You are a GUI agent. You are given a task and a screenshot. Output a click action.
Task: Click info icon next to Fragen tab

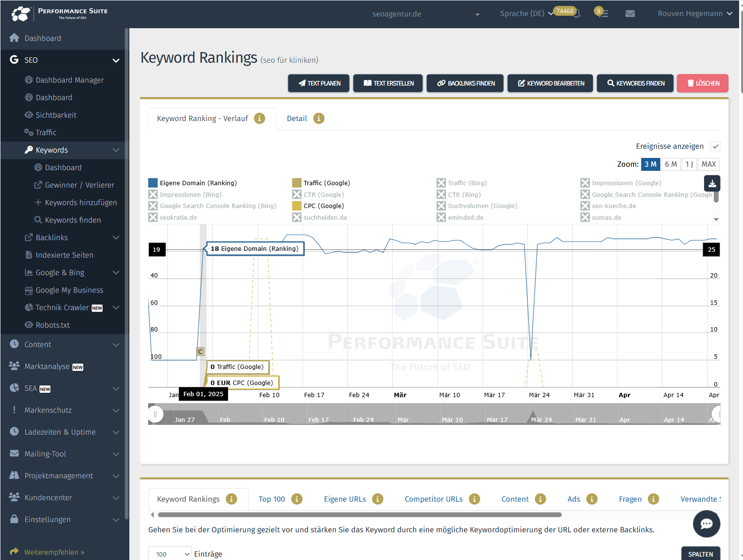654,499
